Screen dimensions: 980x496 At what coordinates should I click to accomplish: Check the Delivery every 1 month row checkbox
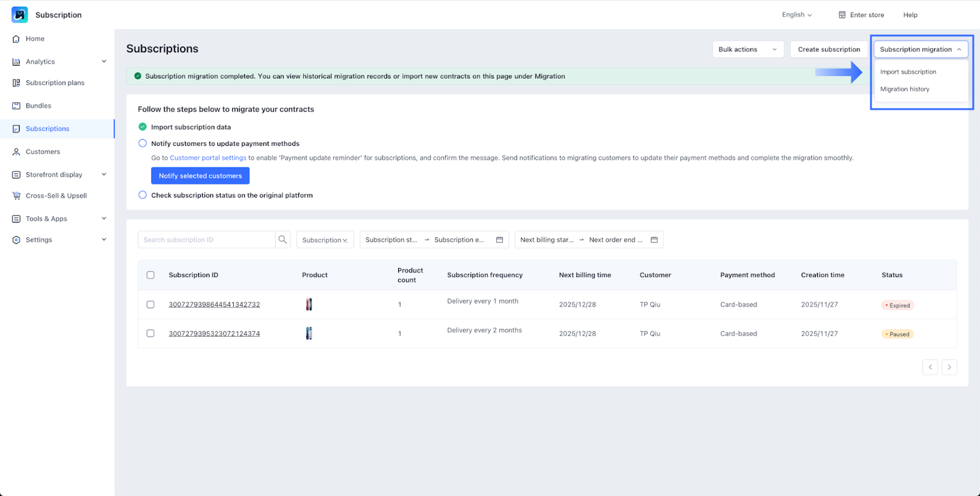tap(151, 305)
